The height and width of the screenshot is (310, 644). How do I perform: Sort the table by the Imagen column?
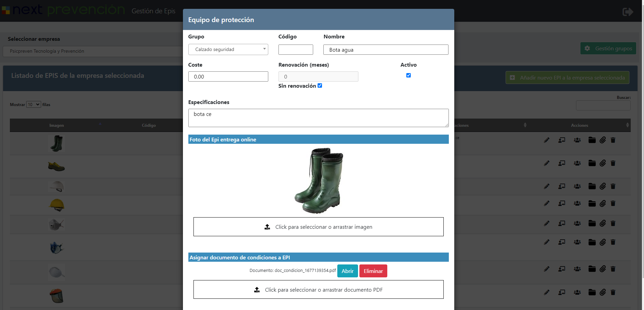coord(56,125)
